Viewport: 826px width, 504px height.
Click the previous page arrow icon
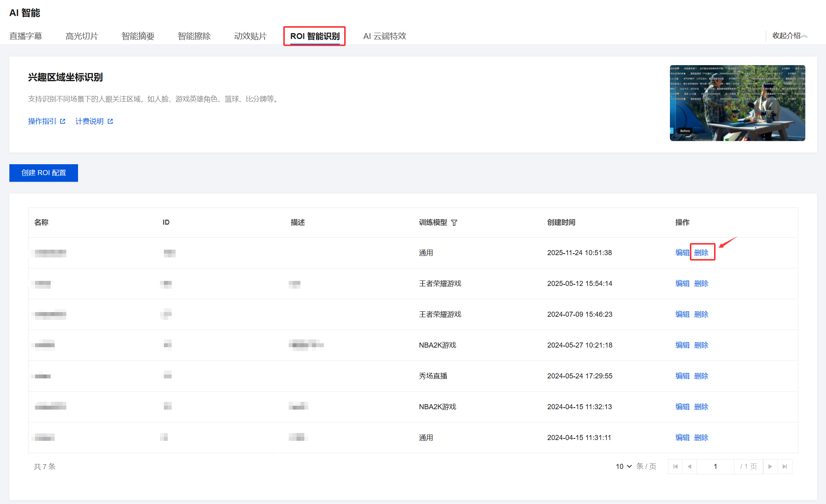(x=689, y=467)
